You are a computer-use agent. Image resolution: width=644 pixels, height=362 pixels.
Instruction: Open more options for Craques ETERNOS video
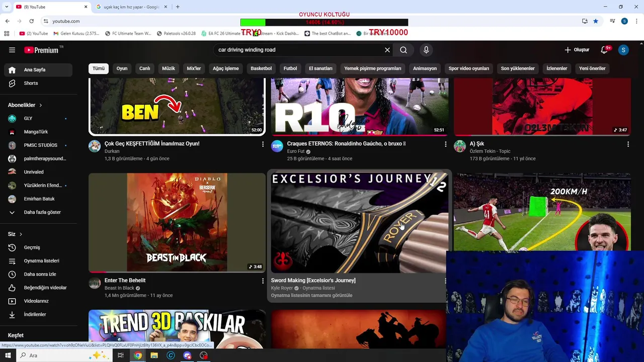click(x=445, y=144)
